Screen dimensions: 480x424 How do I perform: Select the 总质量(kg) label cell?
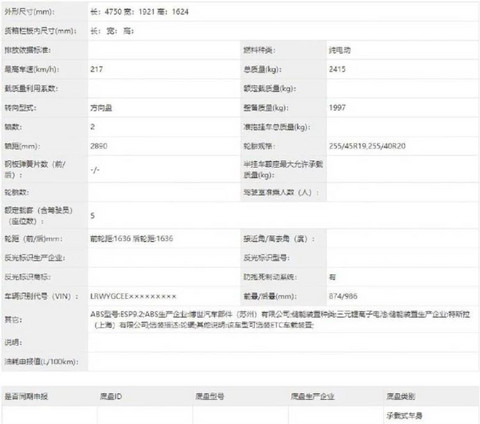coord(283,69)
